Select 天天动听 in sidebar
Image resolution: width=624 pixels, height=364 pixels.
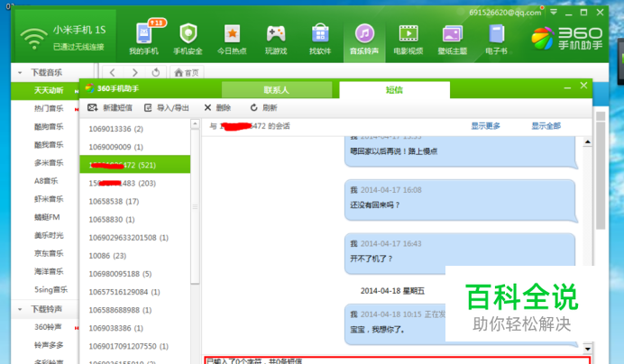pyautogui.click(x=49, y=90)
